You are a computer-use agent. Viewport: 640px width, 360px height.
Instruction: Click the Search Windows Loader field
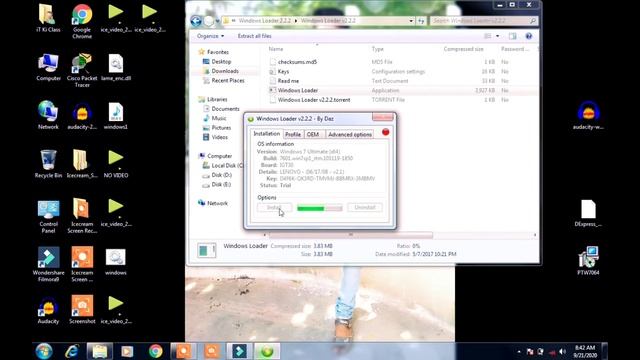[x=484, y=21]
